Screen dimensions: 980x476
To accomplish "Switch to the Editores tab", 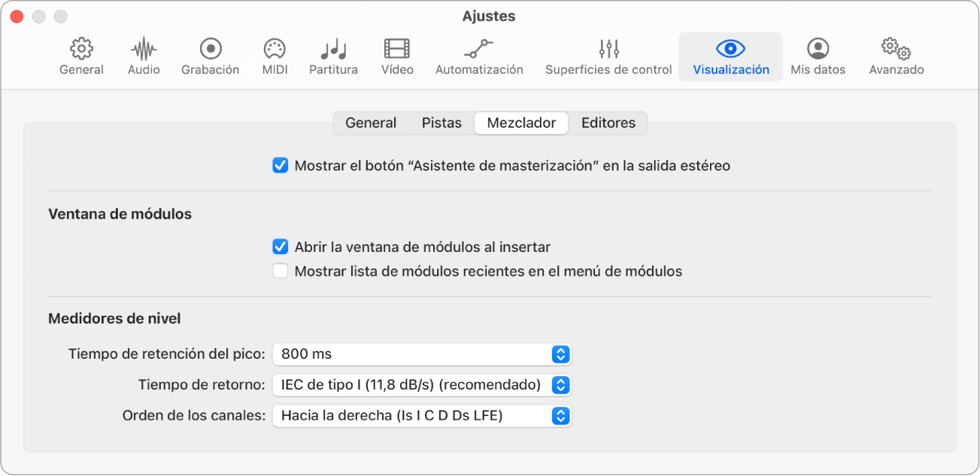I will [608, 123].
